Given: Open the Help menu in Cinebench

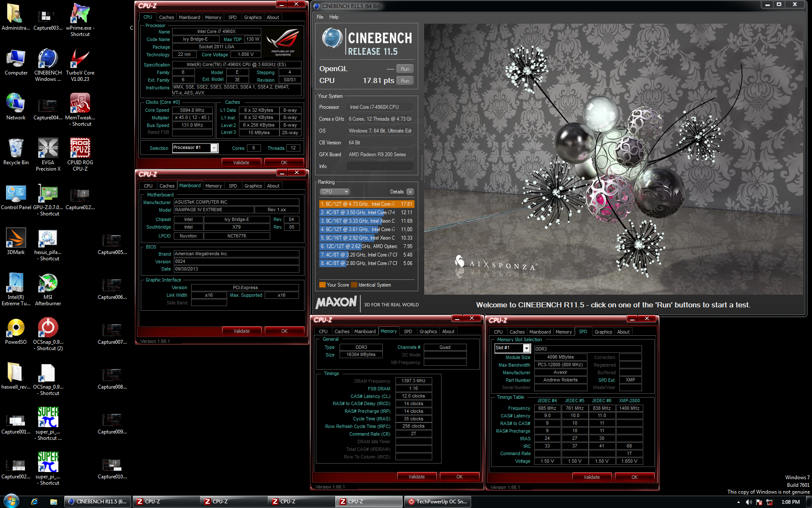Looking at the screenshot, I should pyautogui.click(x=334, y=17).
